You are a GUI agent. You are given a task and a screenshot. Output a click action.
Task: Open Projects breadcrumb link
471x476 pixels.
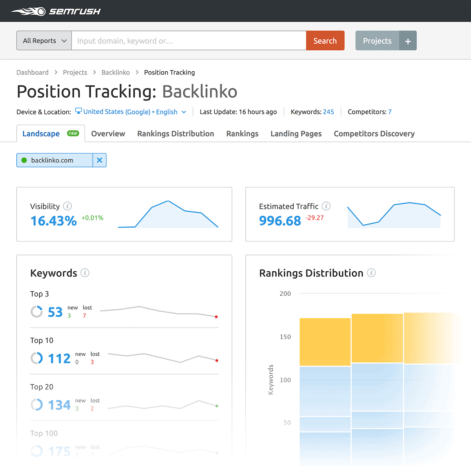click(75, 73)
